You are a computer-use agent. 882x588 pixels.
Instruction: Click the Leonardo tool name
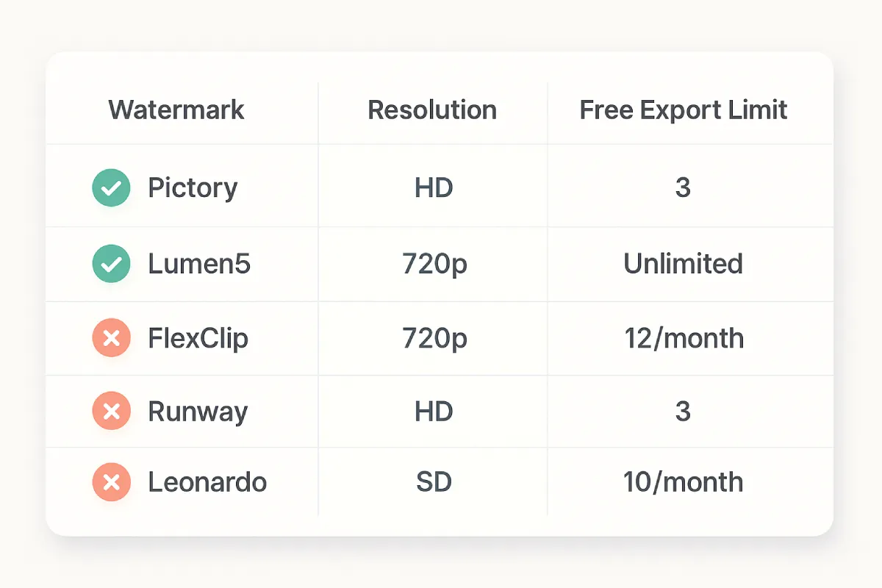[207, 482]
